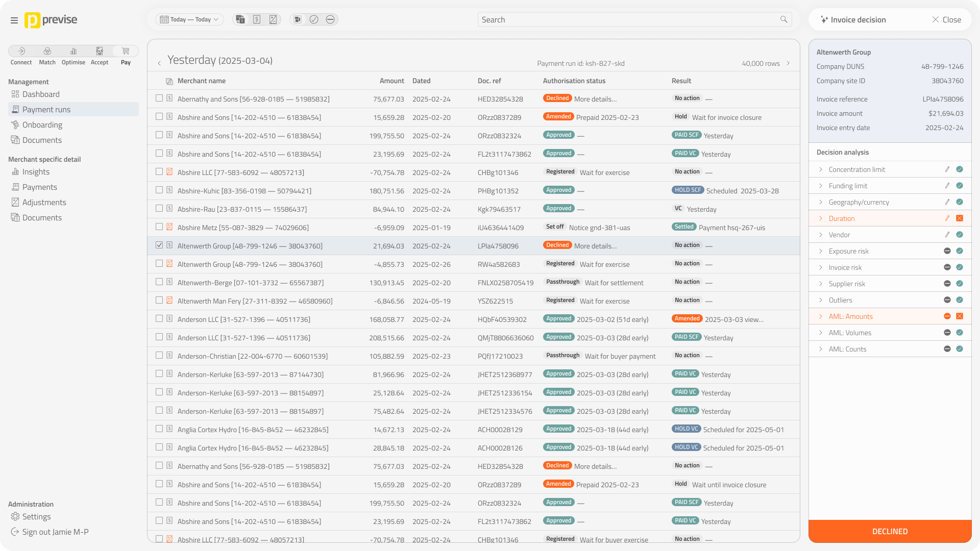The image size is (980, 551).
Task: Click the red failed icon on Duration row
Action: coord(960,218)
